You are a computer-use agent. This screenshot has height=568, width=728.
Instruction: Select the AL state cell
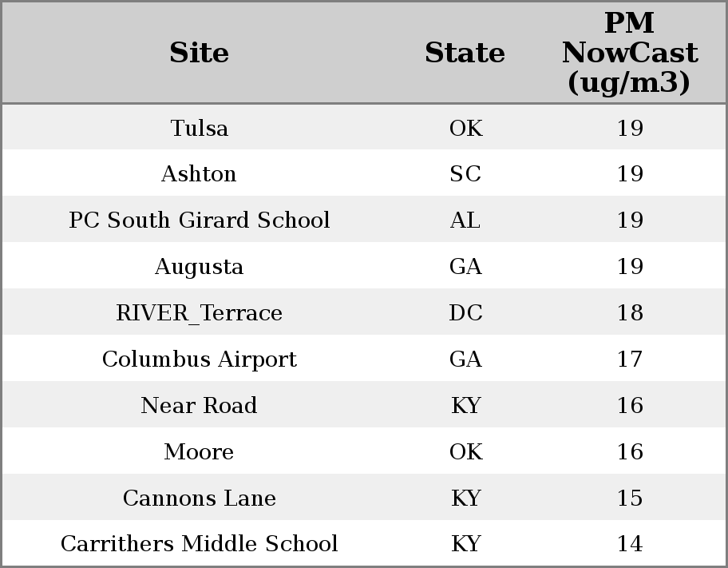(x=465, y=220)
